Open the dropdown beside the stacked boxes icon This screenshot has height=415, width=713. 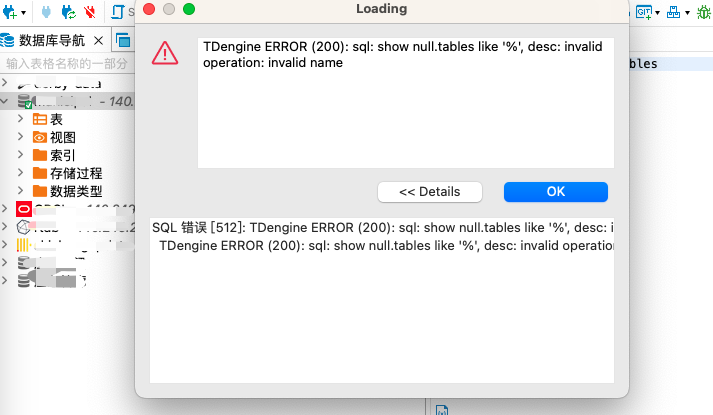688,13
